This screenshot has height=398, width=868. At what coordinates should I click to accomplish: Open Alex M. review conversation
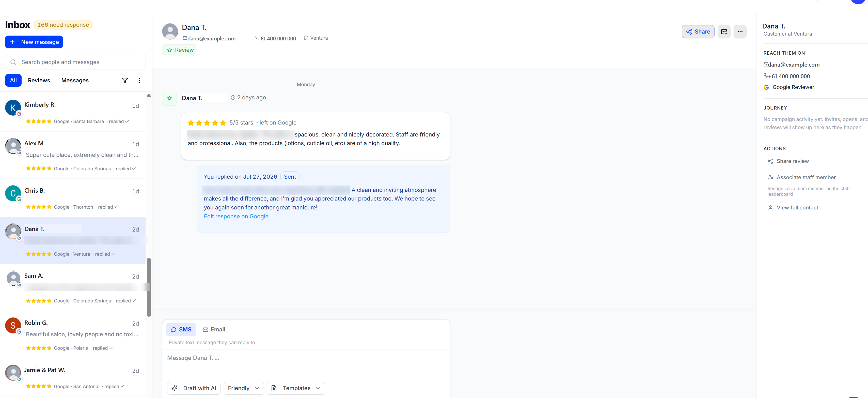point(73,155)
